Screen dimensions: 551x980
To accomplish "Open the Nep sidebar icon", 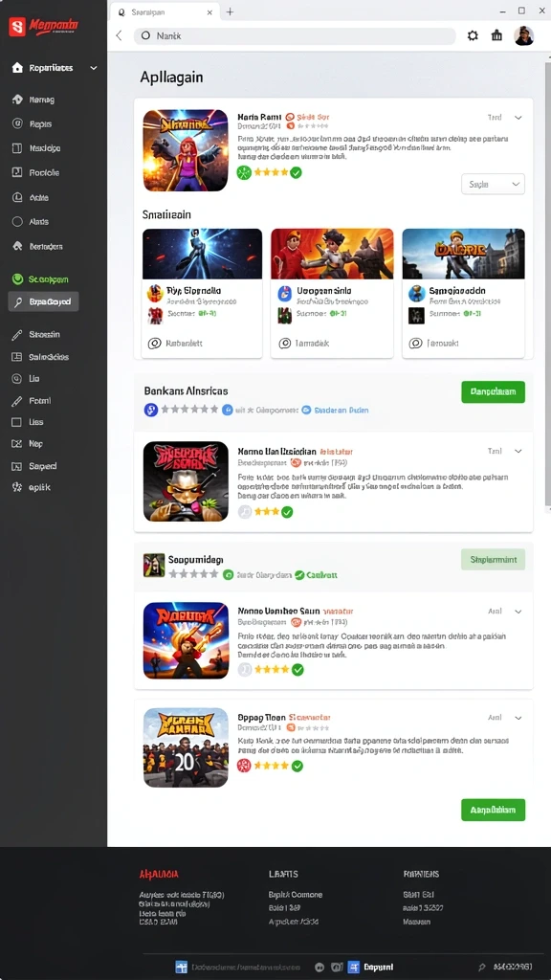I will point(17,444).
